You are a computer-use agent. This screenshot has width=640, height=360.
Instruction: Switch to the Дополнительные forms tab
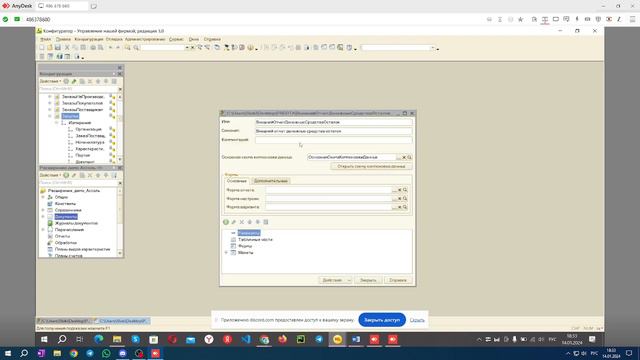(271, 181)
